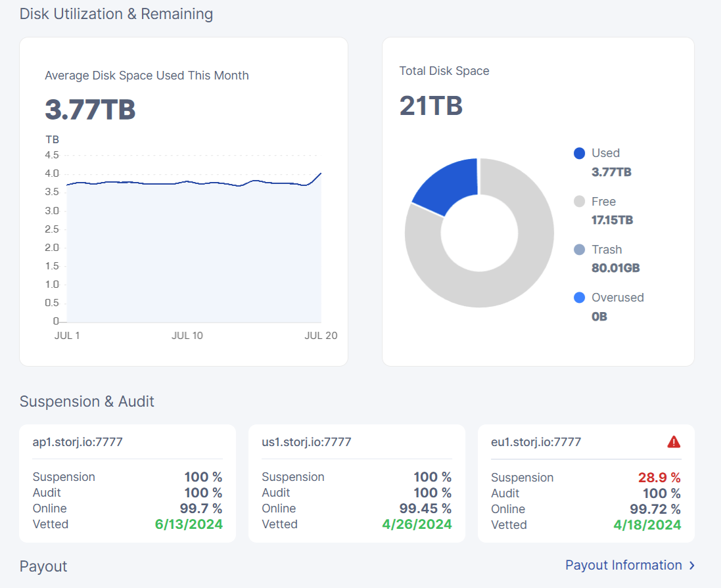Image resolution: width=721 pixels, height=588 pixels.
Task: Click the 3.77TB average disk usage heading
Action: coord(90,110)
